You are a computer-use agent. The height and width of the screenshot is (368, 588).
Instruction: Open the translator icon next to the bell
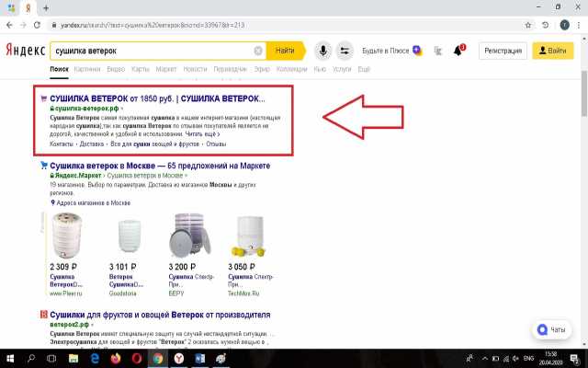click(x=437, y=51)
